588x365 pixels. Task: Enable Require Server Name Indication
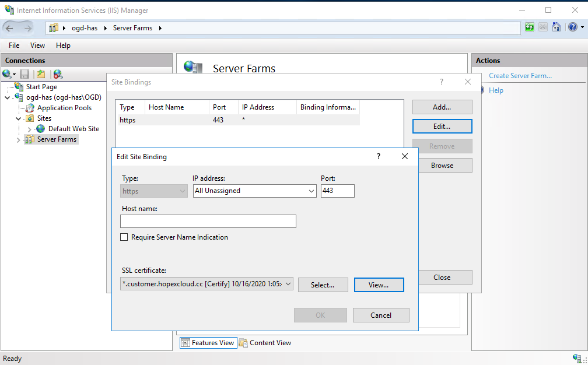[x=123, y=237]
